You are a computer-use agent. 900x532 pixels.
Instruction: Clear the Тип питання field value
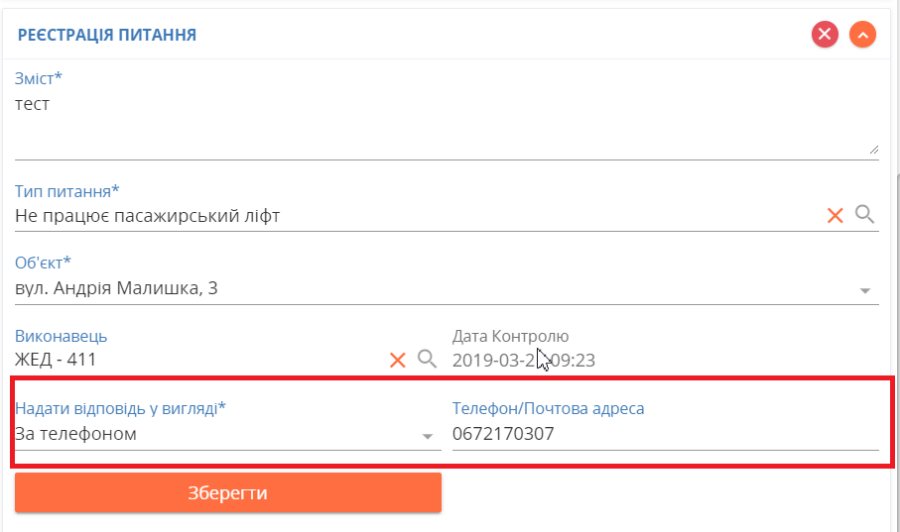tap(835, 215)
